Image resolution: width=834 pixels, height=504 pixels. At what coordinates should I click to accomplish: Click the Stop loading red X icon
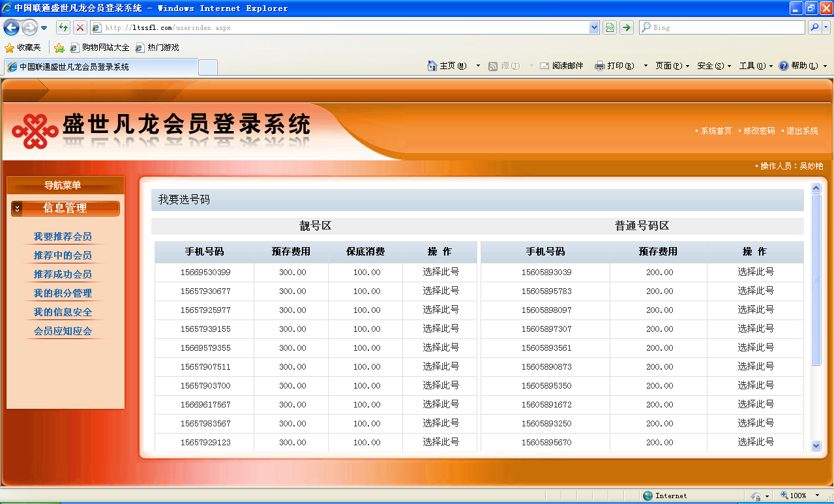(x=80, y=27)
